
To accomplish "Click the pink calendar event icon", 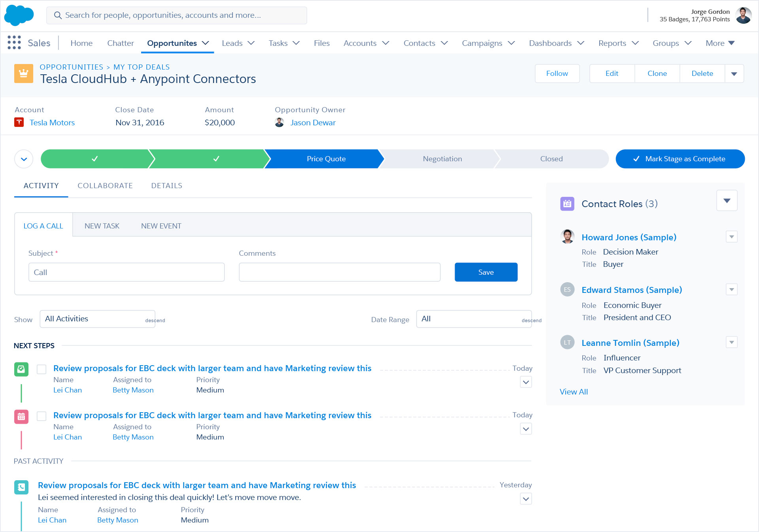I will point(21,417).
